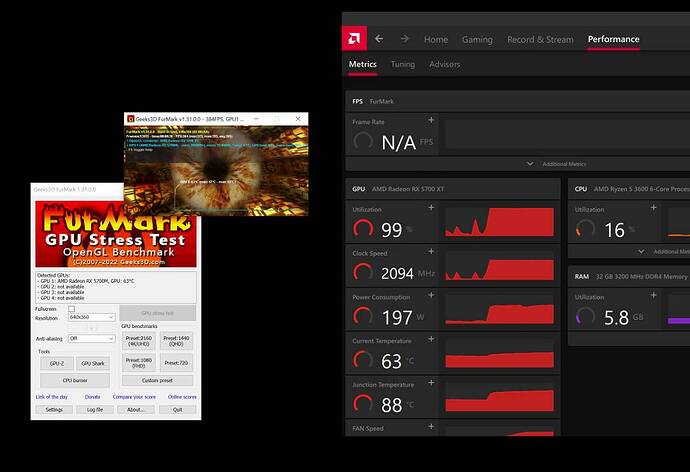The width and height of the screenshot is (690, 472).
Task: Switch to the Gaming tab
Action: [x=477, y=39]
